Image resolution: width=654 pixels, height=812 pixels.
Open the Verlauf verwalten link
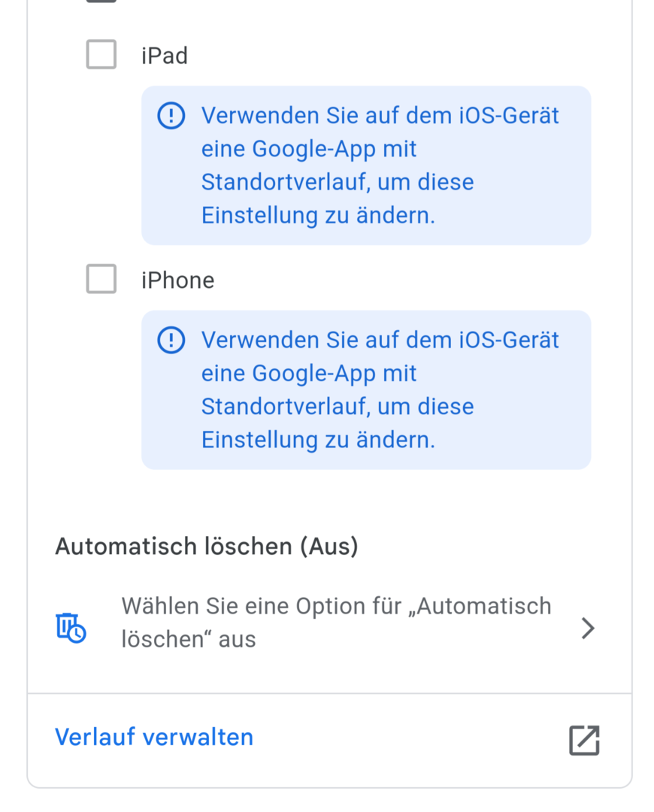click(154, 737)
